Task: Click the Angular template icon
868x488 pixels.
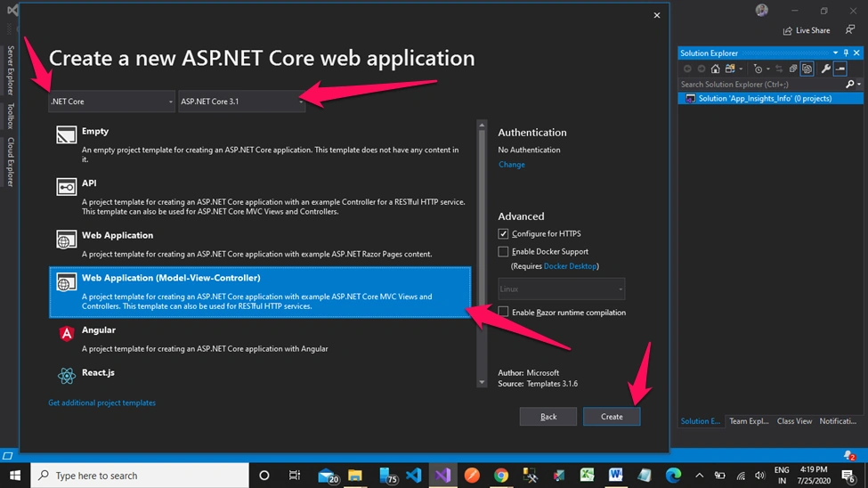Action: click(67, 333)
